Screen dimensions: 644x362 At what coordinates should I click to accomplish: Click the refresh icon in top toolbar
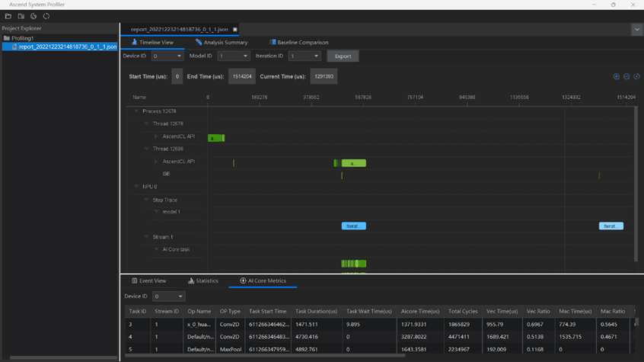pos(46,16)
